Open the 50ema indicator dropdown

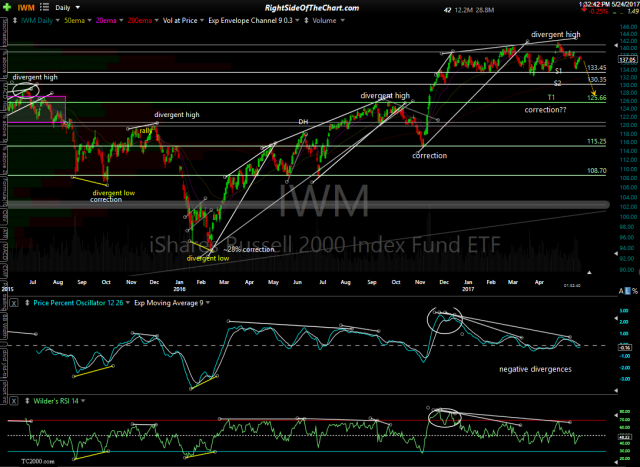[x=88, y=20]
